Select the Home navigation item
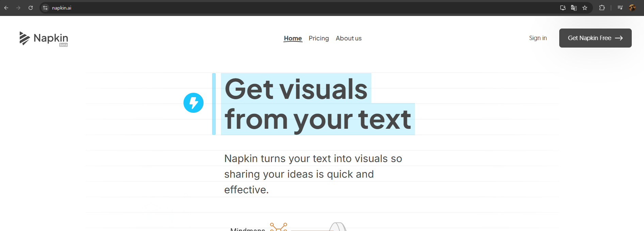 293,38
